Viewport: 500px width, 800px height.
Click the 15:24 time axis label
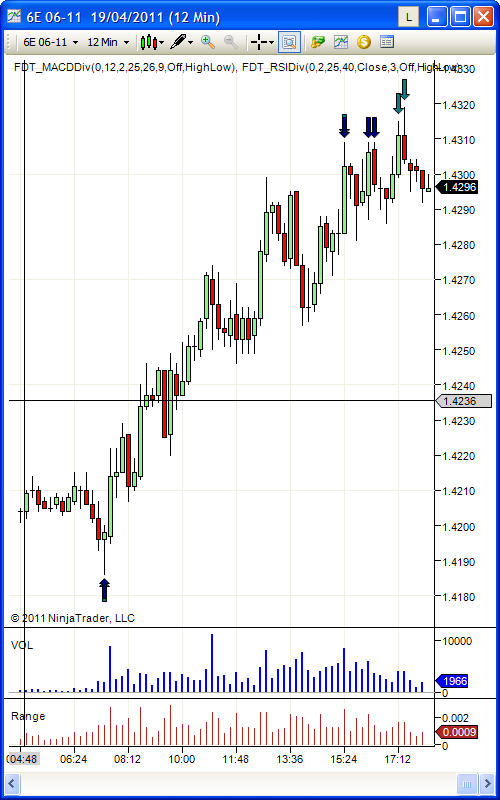[x=343, y=759]
